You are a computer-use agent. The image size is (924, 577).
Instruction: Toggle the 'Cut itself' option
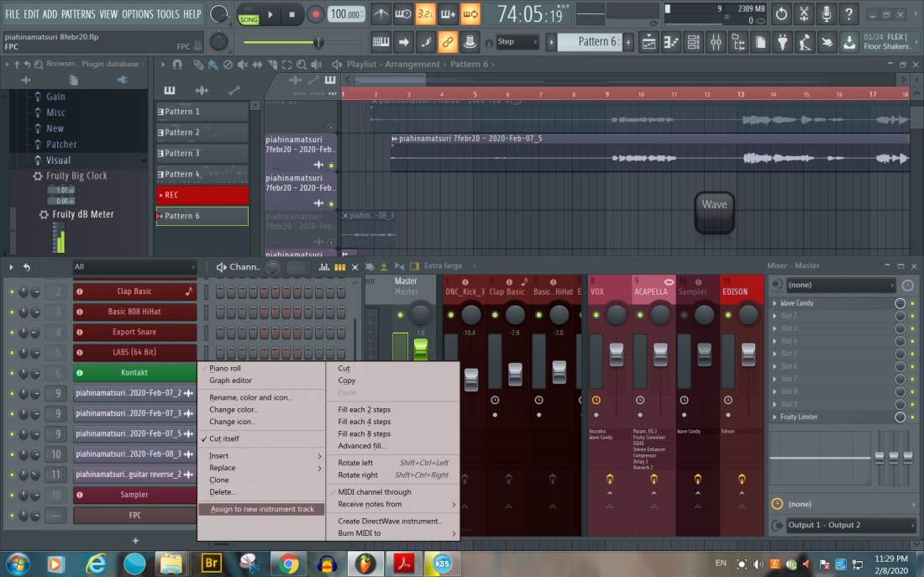(x=223, y=439)
